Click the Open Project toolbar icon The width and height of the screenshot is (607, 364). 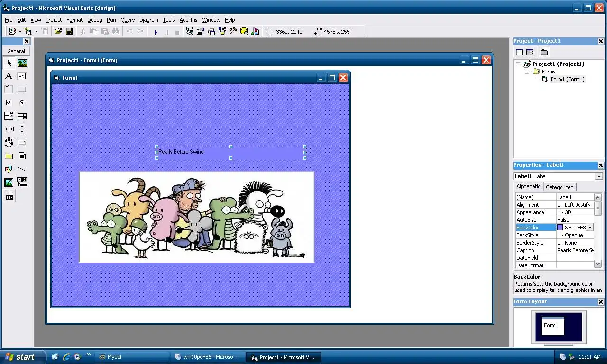coord(58,32)
